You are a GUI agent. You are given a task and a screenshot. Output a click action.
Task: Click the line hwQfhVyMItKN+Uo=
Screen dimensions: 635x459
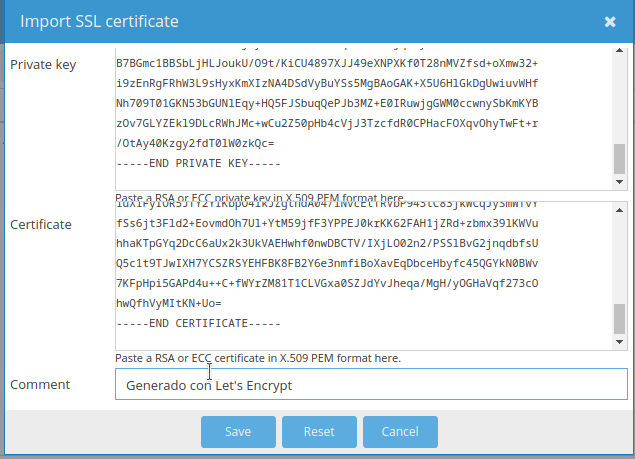[x=169, y=303]
